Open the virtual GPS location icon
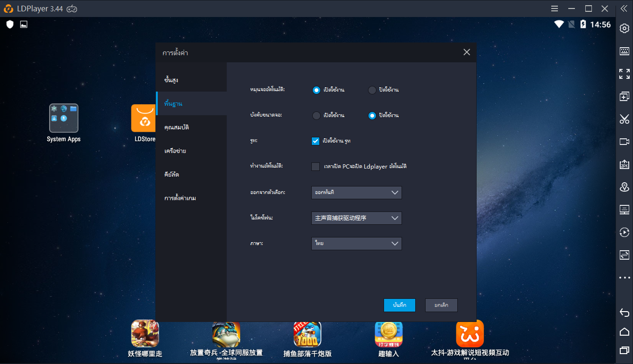 tap(624, 187)
